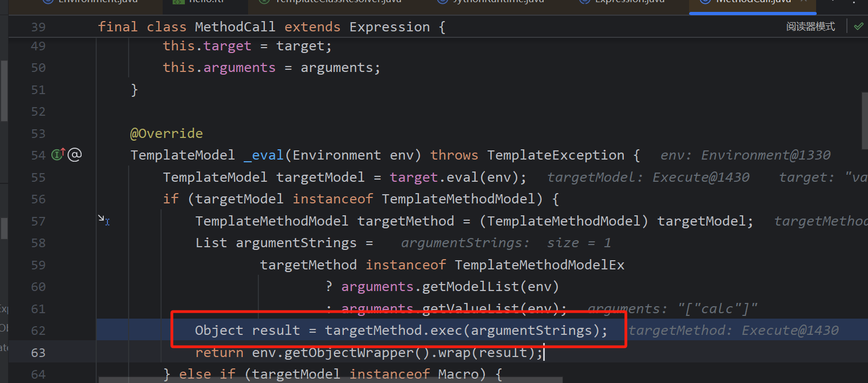The image size is (868, 383).
Task: Click 'TemplateMethodModelEx' on line 59
Action: (539, 265)
